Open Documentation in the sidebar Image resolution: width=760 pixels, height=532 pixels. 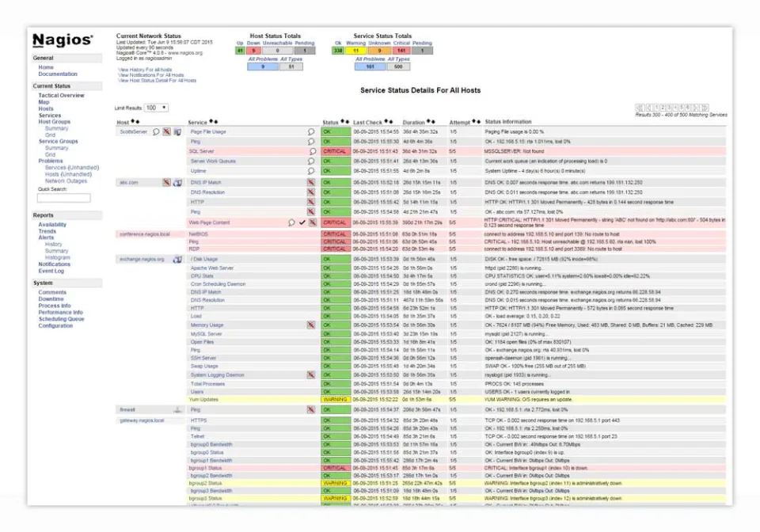[58, 74]
